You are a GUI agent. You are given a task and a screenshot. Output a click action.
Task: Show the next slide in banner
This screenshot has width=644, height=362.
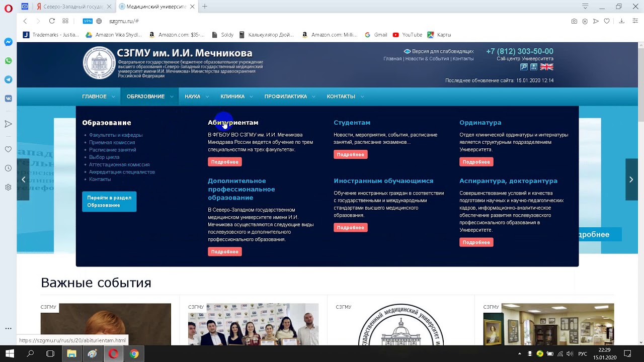point(631,179)
